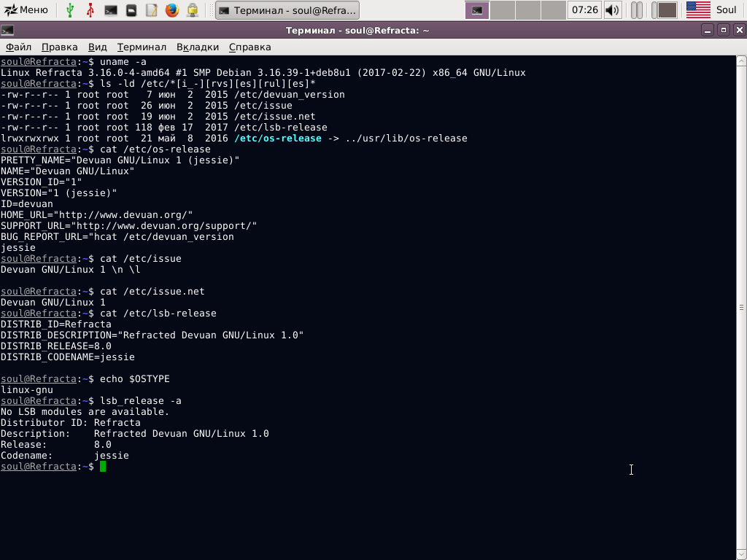
Task: Click the VERSION_ID="1" line
Action: point(41,182)
